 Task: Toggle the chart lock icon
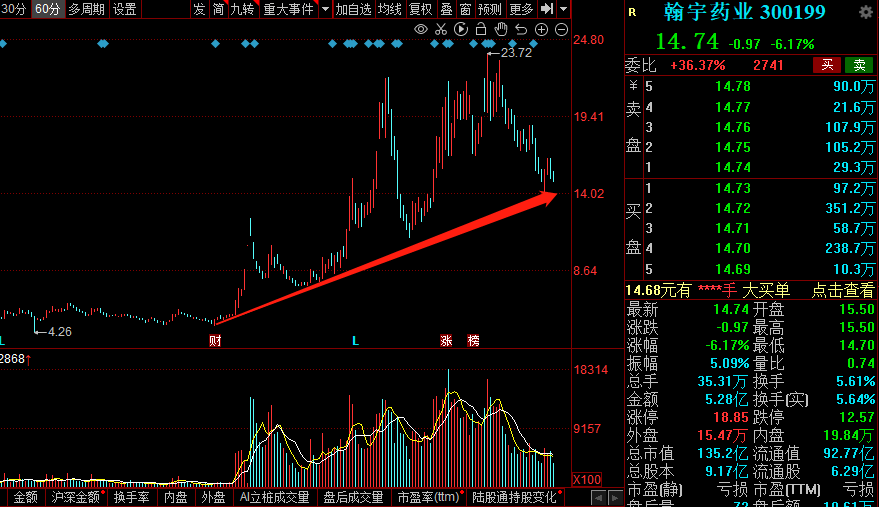point(481,29)
